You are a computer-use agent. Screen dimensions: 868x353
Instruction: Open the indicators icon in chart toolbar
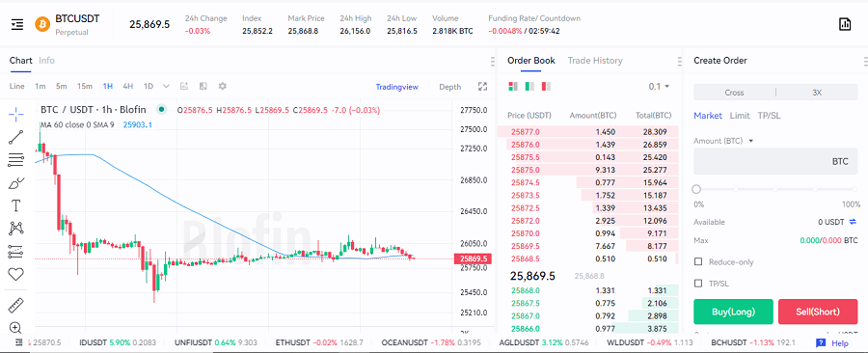184,86
